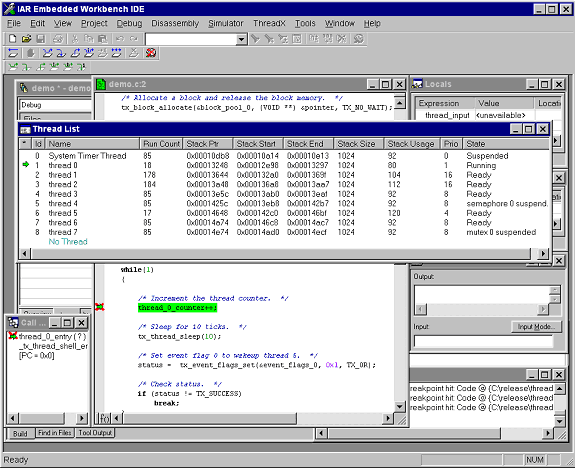This screenshot has width=575, height=468.
Task: Click the toolbar find text field
Action: tap(191, 39)
